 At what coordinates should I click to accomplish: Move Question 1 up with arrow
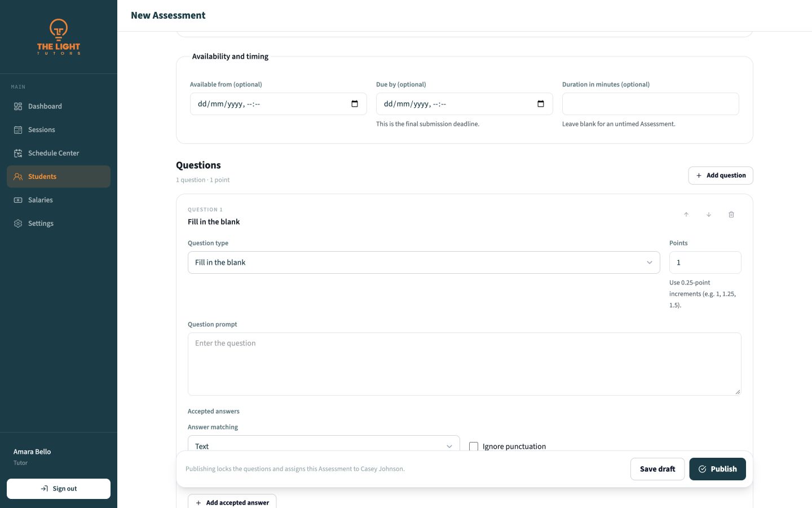686,214
